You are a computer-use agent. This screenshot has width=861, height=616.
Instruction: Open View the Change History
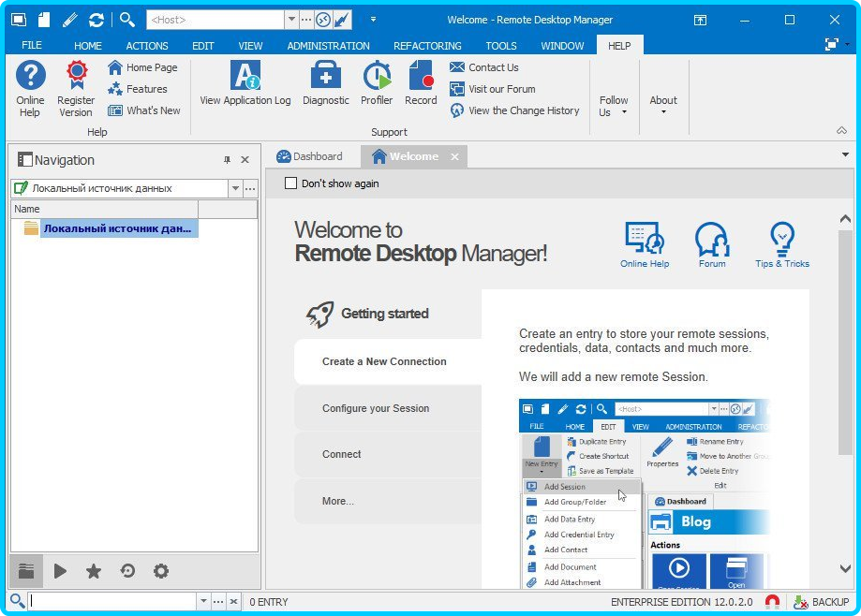[x=514, y=110]
